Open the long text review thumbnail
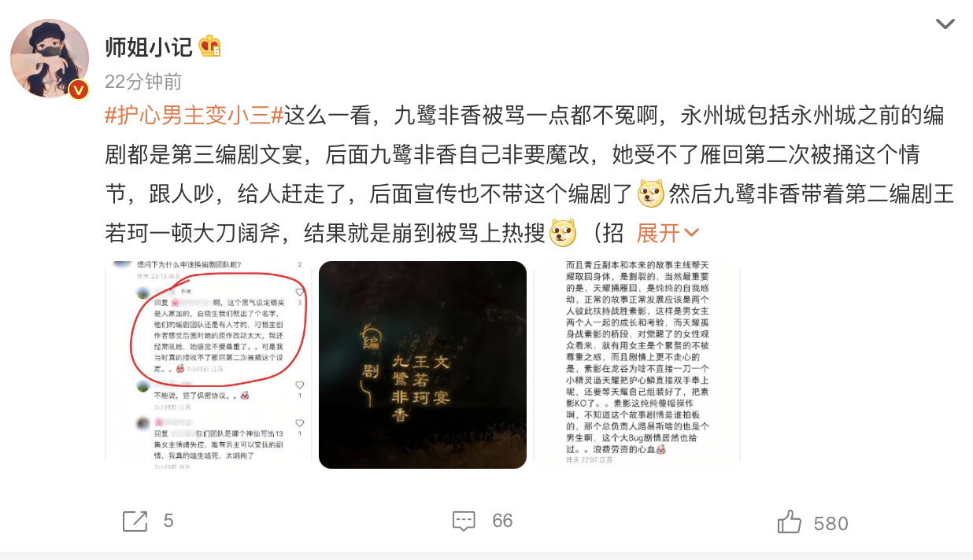 (x=637, y=365)
